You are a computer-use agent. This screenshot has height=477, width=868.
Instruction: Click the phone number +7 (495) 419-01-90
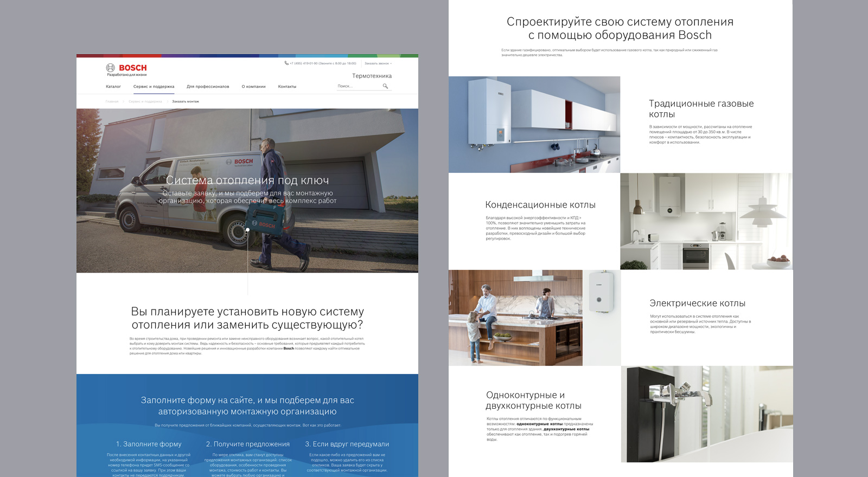(x=303, y=63)
